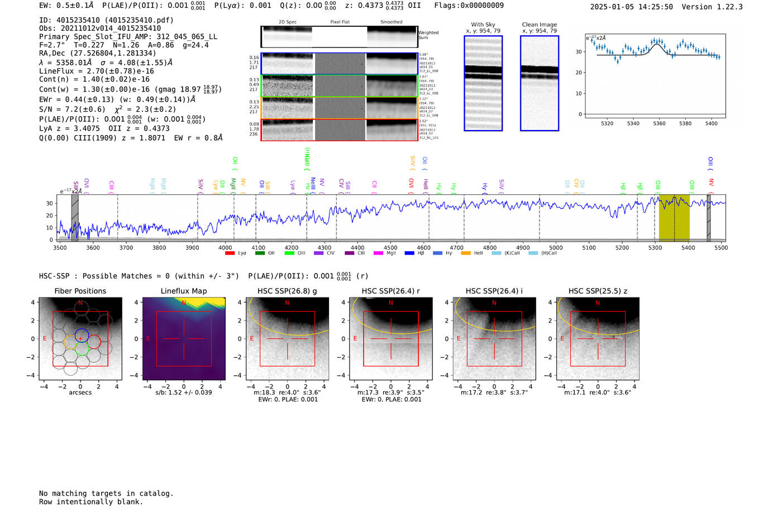Select the 'EWr = 0.44' line
Viewport: 782px width, 532px height.
pyautogui.click(x=117, y=99)
